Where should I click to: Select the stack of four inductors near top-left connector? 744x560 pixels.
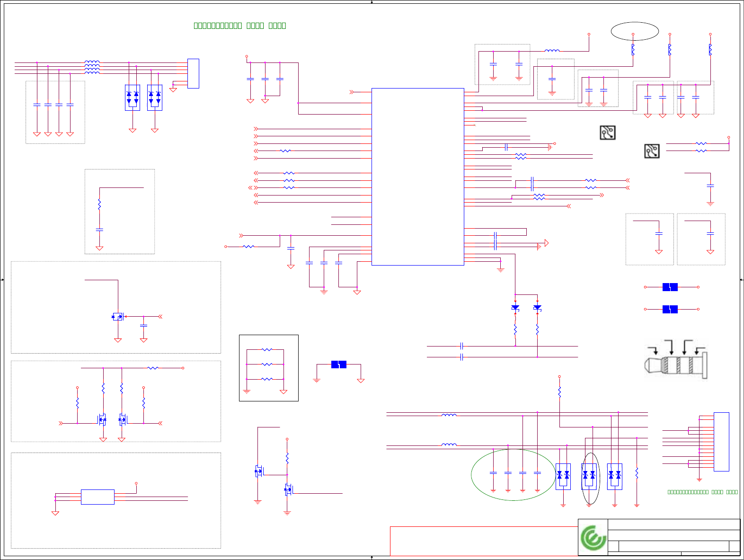pyautogui.click(x=92, y=67)
